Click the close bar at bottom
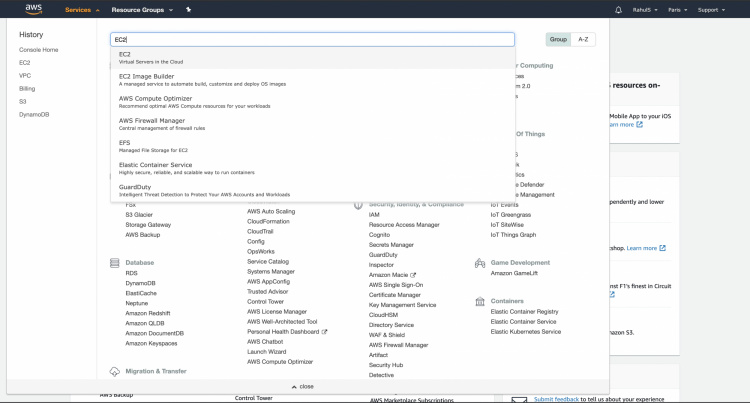Viewport: 750px width, 403px height. [x=302, y=386]
